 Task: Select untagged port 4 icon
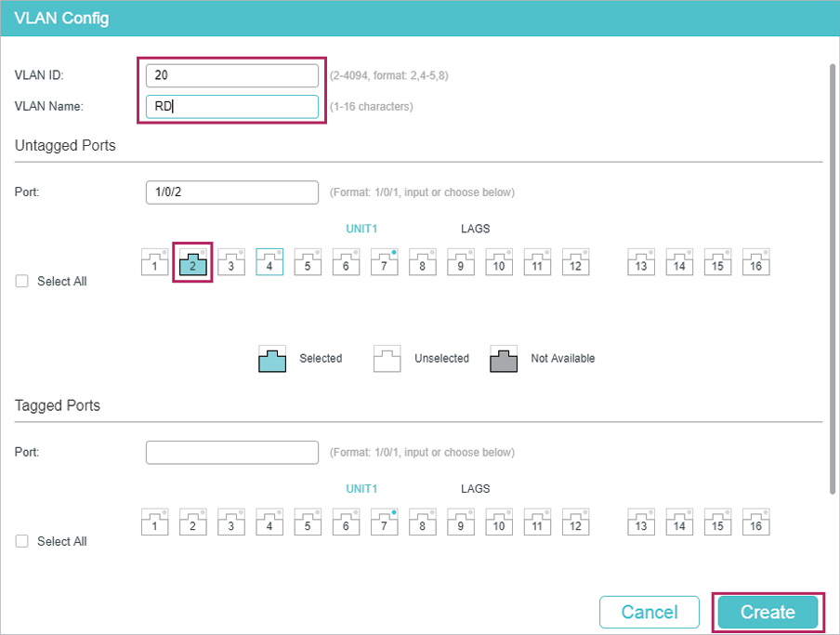click(269, 262)
